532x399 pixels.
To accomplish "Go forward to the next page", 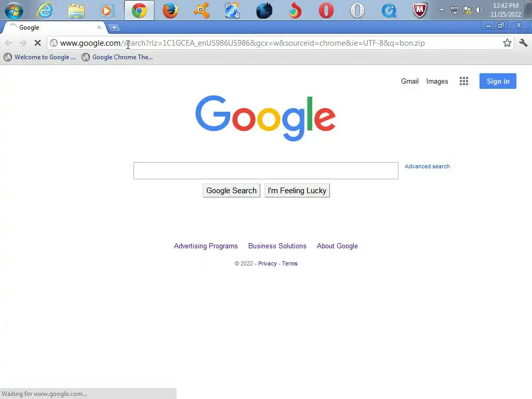I will tap(23, 43).
